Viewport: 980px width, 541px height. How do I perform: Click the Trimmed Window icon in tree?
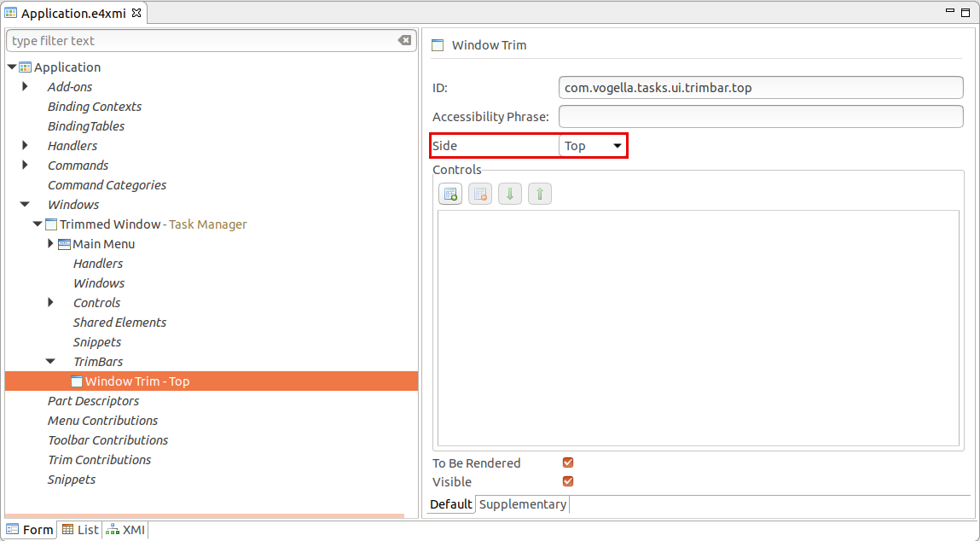[51, 224]
